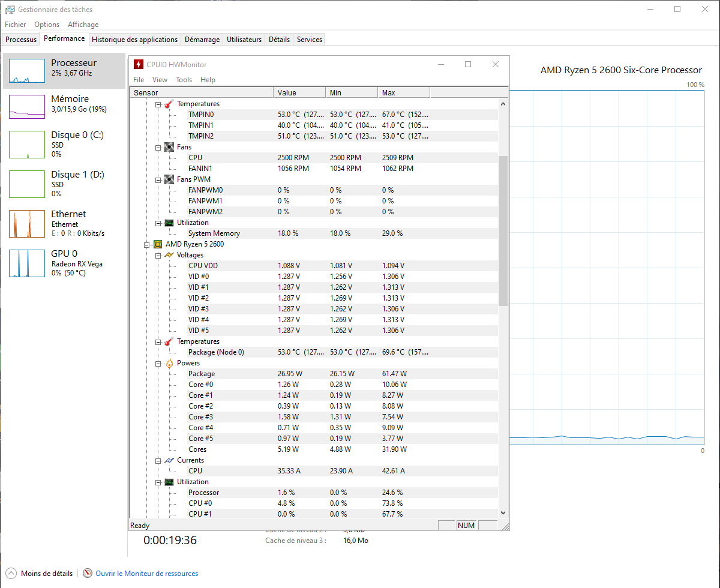Switch to the Détails tab
Viewport: 720px width, 588px height.
coord(279,40)
